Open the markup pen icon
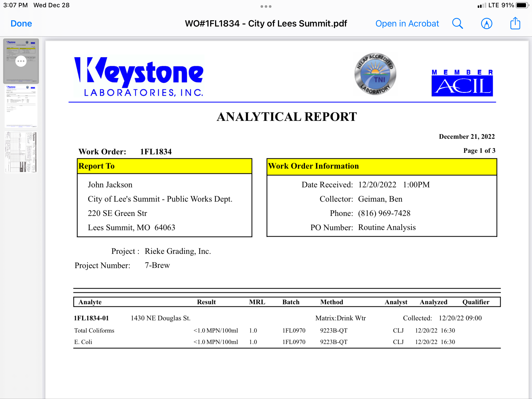The image size is (532, 399). [x=487, y=24]
